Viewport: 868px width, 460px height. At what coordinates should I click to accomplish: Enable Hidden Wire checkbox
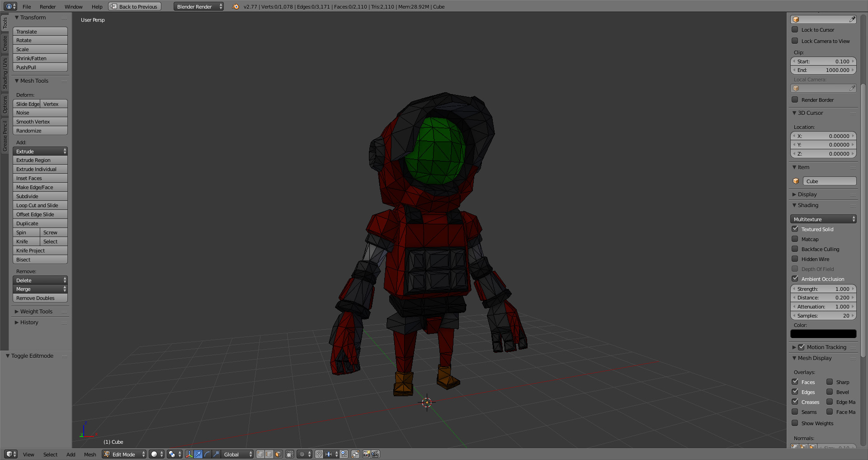(x=795, y=259)
